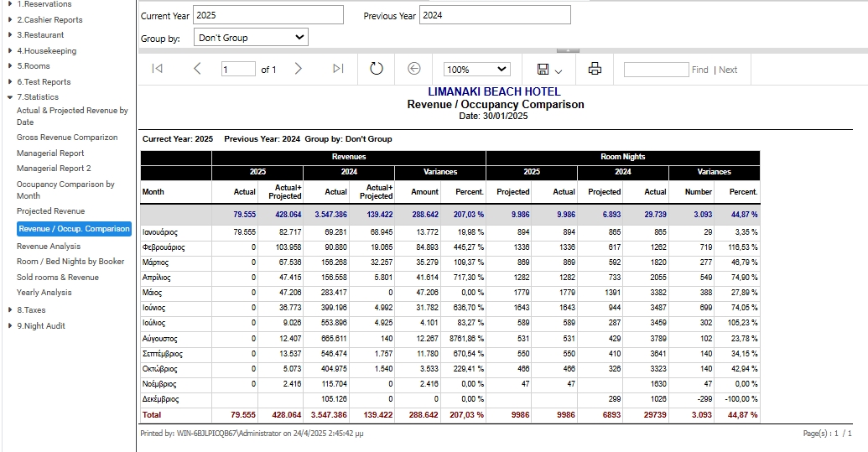Click the Room Nights header band
The image size is (868, 452).
click(623, 157)
